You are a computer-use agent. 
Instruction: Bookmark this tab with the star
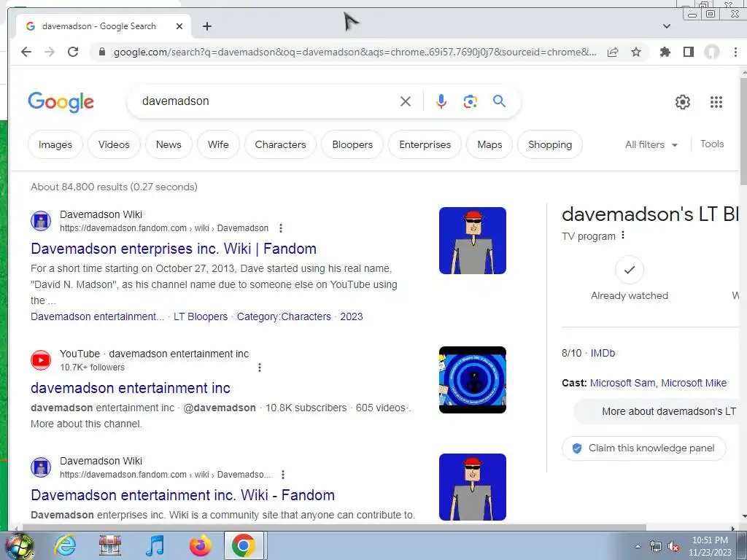point(636,52)
